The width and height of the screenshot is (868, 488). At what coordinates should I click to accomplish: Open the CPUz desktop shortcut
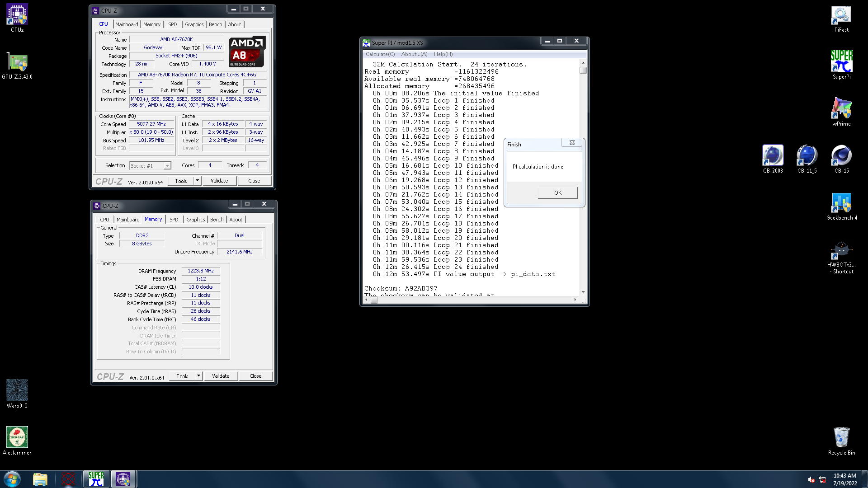17,18
